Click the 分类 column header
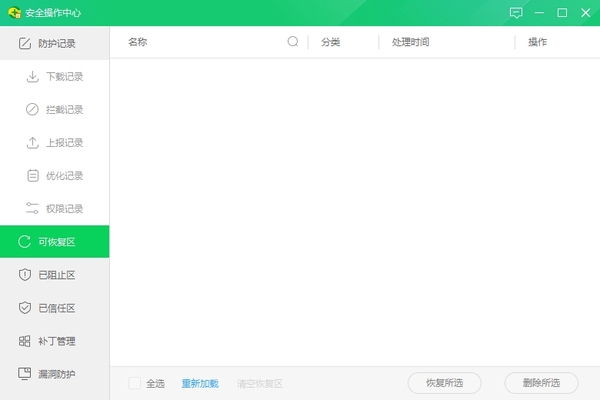 [331, 42]
